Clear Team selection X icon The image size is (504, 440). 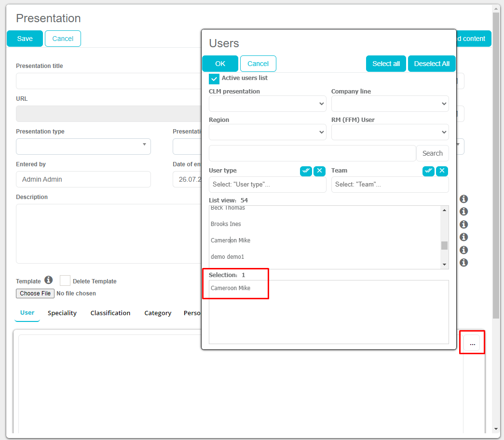pyautogui.click(x=442, y=171)
